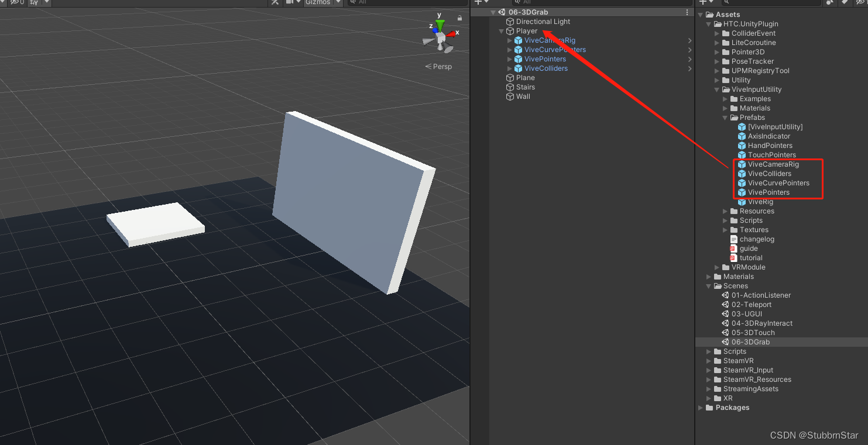Select the ViveCameraRig prefab icon in Hierarchy

pos(518,40)
